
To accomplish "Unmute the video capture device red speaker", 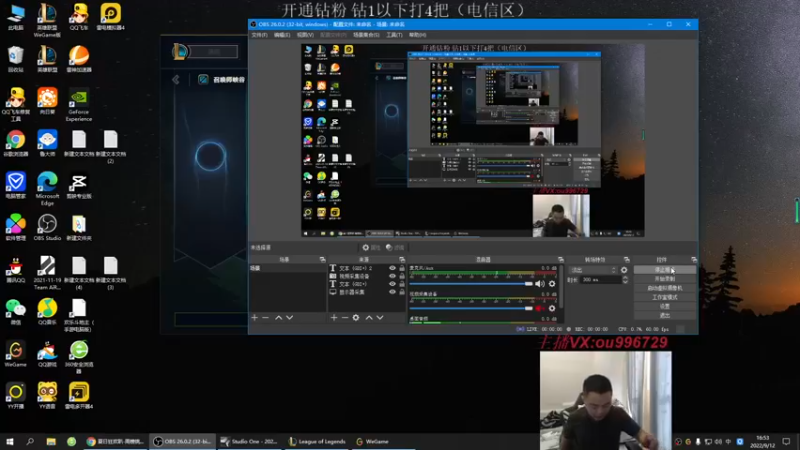I will point(539,308).
